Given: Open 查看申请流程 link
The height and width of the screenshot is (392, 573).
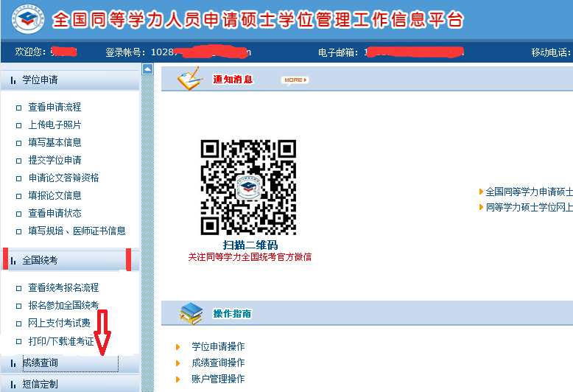Looking at the screenshot, I should pos(55,107).
